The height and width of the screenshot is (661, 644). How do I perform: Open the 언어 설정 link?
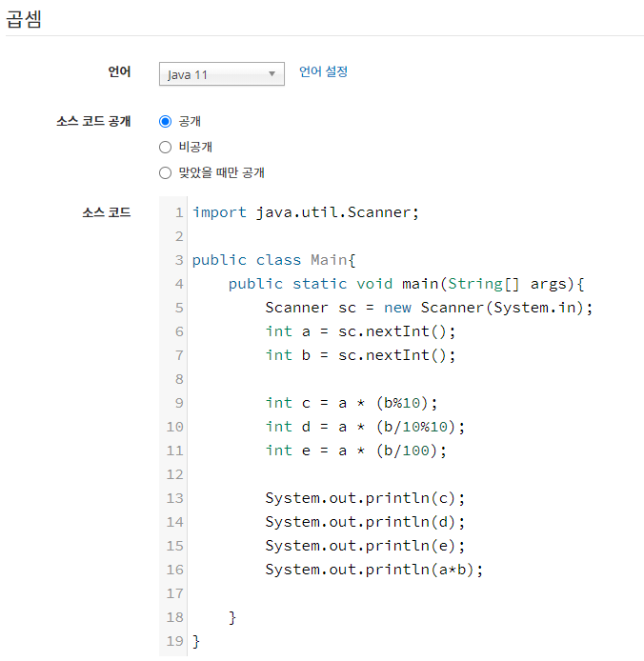tap(323, 71)
